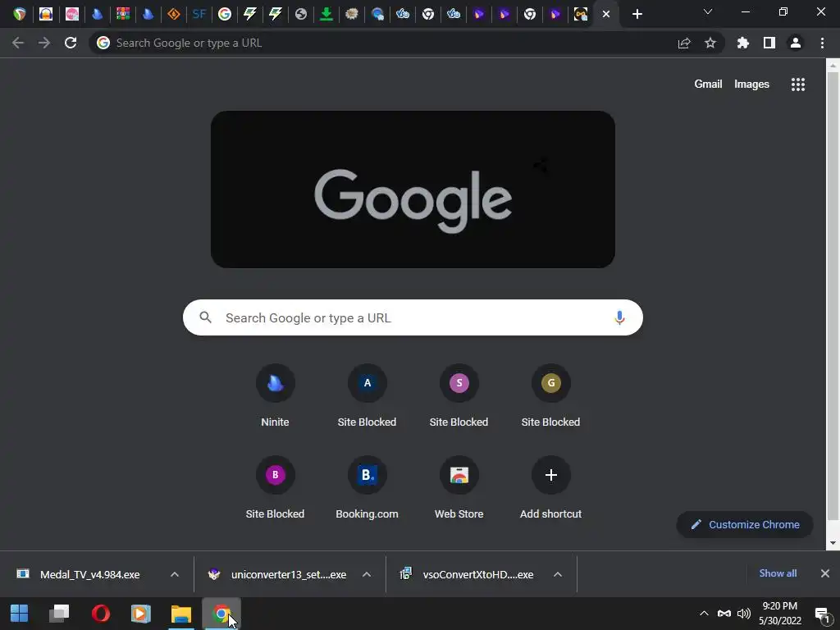840x630 pixels.
Task: Click the Google doodle logo
Action: pyautogui.click(x=413, y=189)
